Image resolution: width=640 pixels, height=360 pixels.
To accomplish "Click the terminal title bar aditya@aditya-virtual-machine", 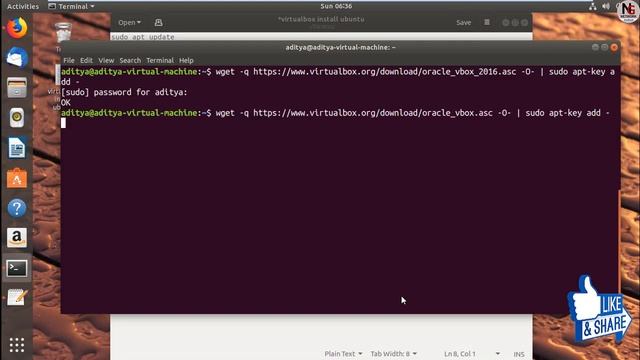I will coord(340,47).
